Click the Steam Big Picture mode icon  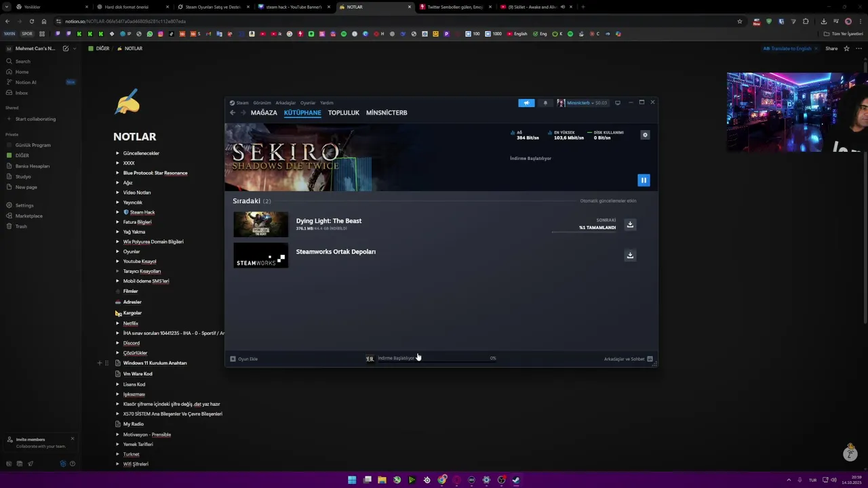(x=617, y=103)
